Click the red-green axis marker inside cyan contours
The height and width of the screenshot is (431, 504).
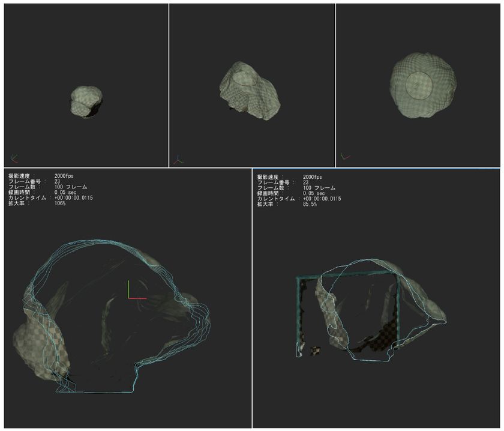137,290
